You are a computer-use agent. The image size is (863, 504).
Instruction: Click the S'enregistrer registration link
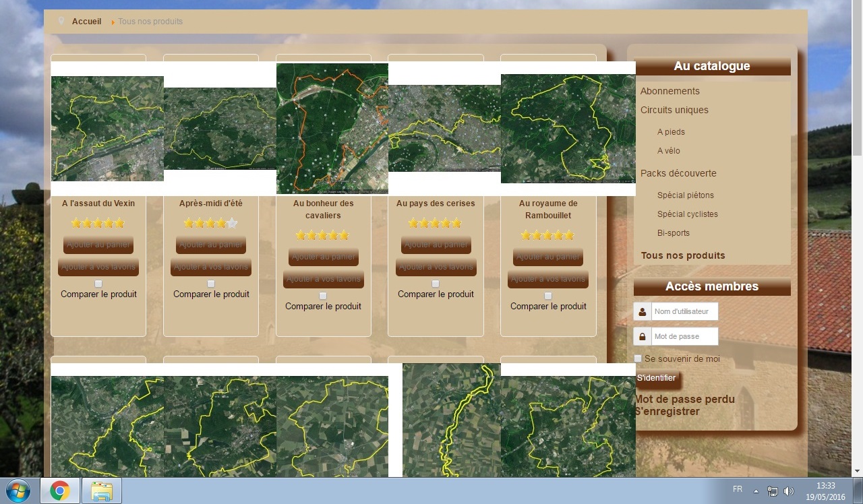tap(667, 411)
